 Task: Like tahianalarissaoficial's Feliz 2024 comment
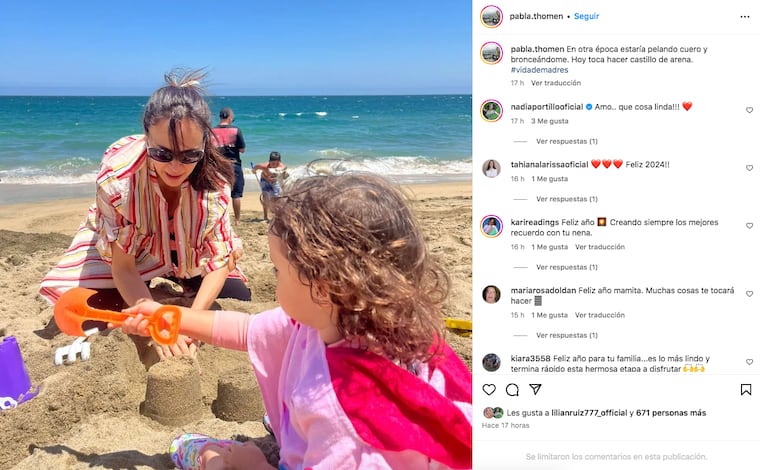(749, 168)
